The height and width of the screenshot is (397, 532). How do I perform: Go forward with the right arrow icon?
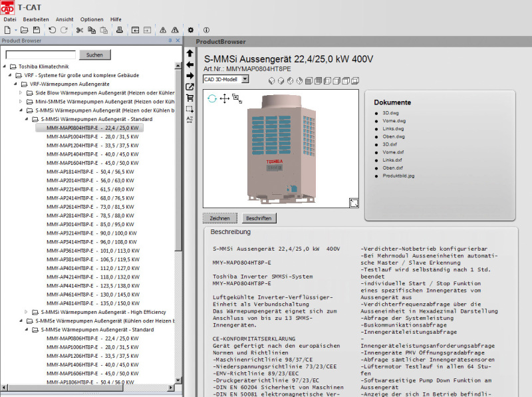(x=190, y=76)
